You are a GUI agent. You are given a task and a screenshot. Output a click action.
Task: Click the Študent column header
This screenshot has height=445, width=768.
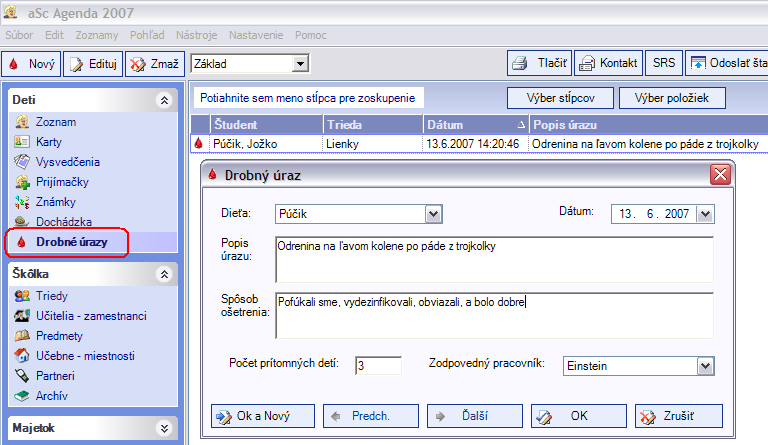pos(267,125)
